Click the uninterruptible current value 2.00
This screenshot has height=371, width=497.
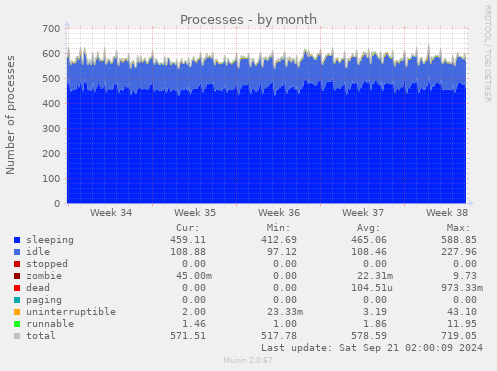(x=194, y=312)
